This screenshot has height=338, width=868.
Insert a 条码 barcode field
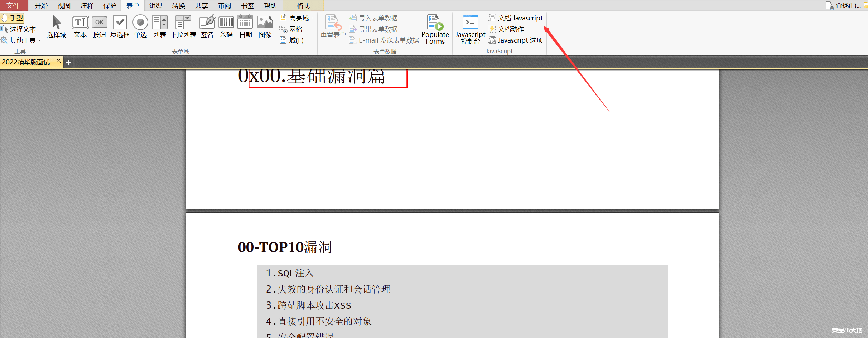coord(226,25)
